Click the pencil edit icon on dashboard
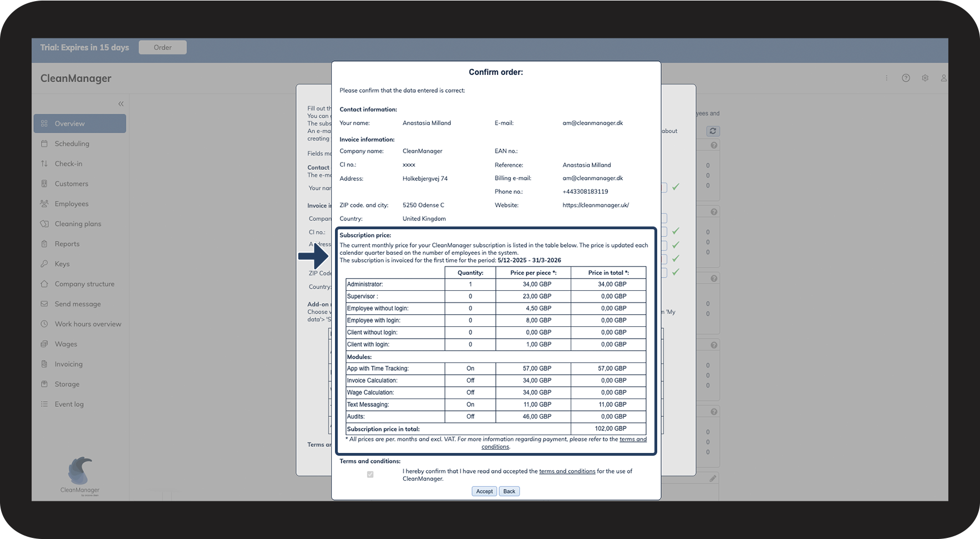 [x=713, y=478]
